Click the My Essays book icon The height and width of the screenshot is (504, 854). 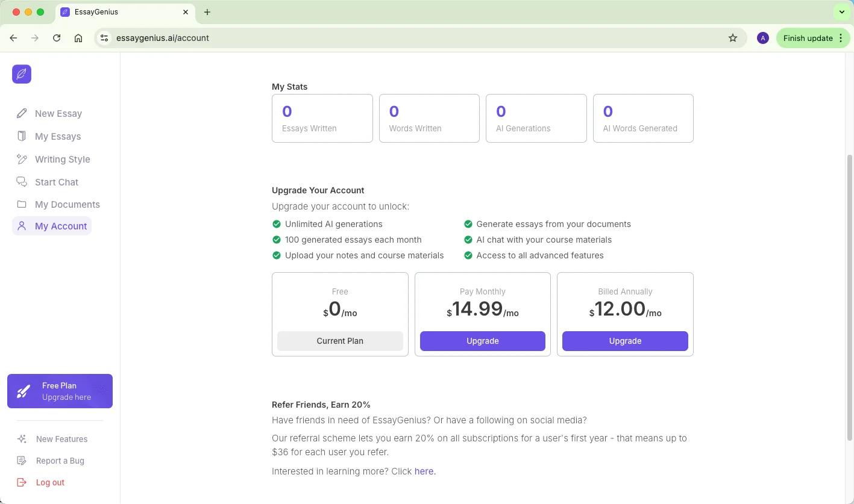tap(22, 136)
